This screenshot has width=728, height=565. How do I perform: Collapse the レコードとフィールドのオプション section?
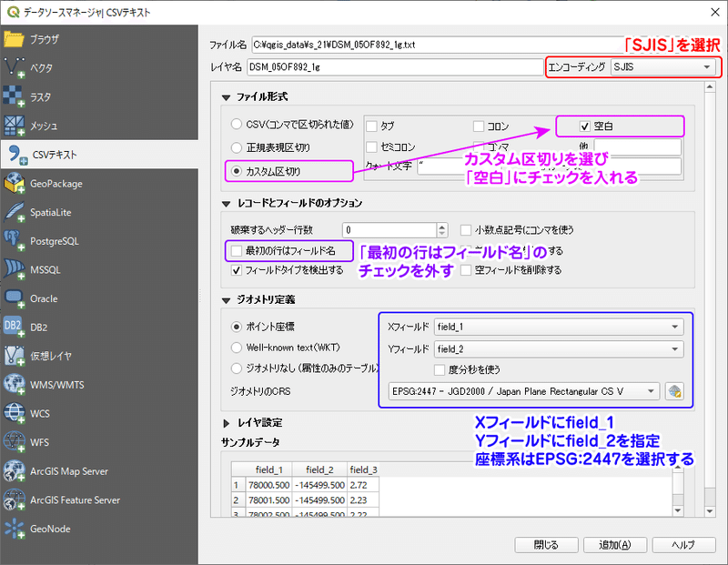click(x=226, y=204)
